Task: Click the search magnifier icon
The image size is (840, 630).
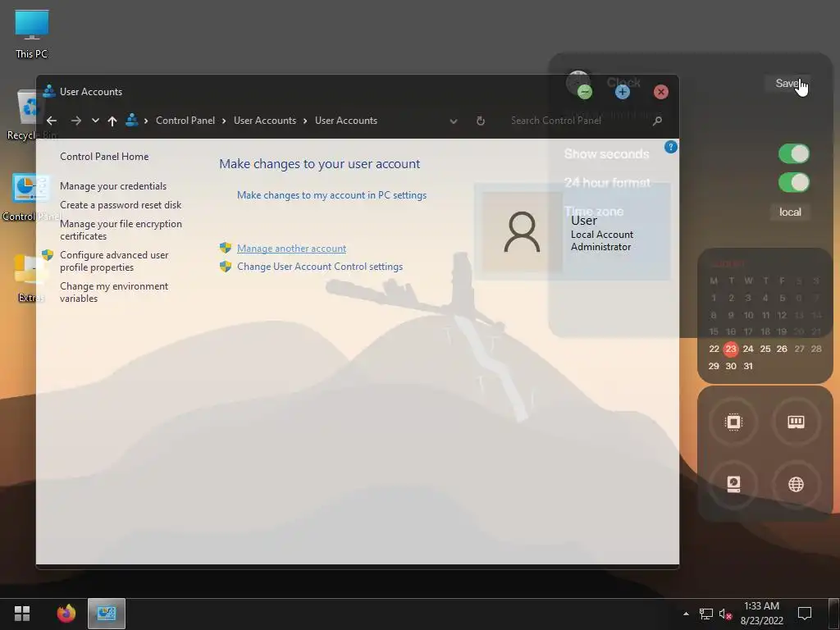Action: (x=657, y=121)
